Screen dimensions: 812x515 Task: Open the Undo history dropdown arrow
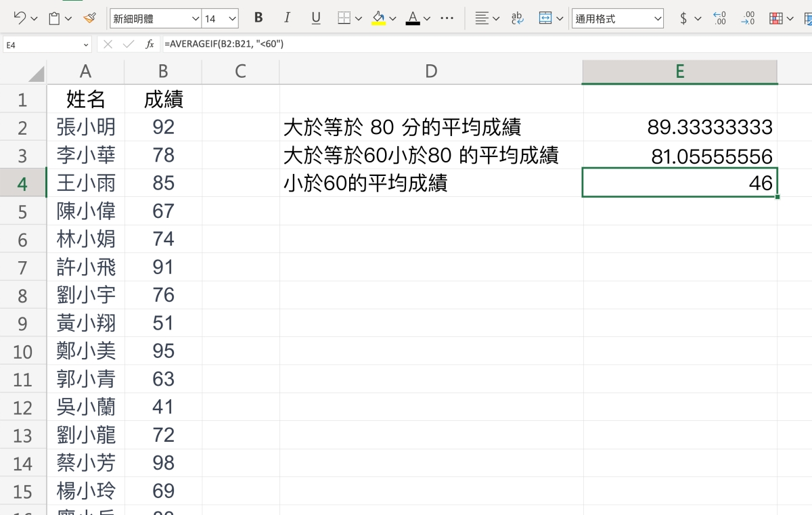tap(34, 19)
